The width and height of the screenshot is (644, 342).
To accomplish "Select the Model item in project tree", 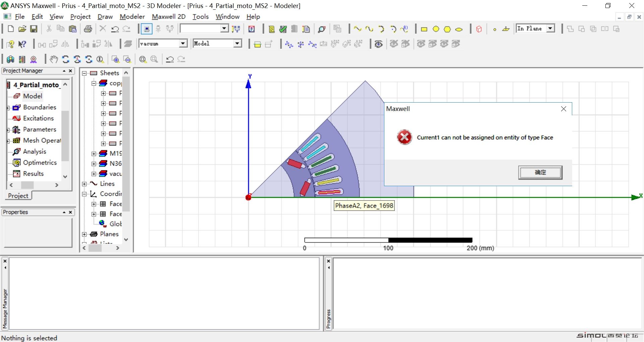I will tap(33, 96).
